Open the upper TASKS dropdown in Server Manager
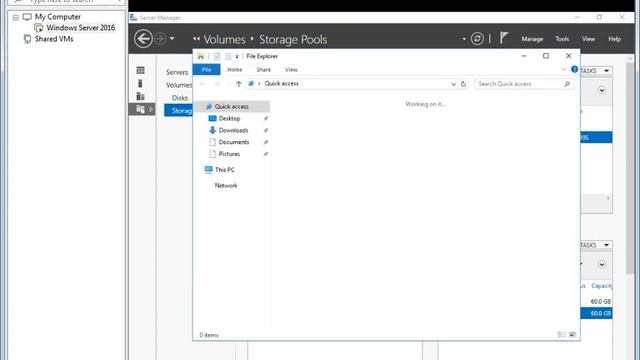 coord(596,71)
